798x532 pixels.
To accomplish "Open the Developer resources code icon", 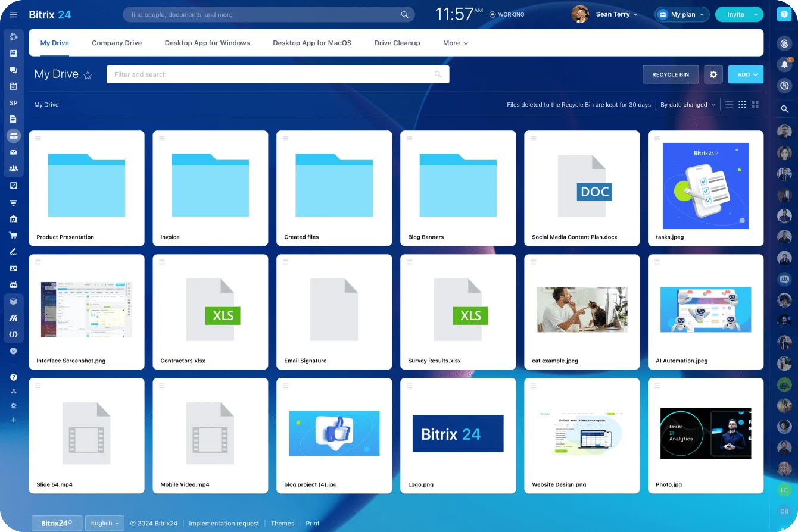I will [x=13, y=334].
